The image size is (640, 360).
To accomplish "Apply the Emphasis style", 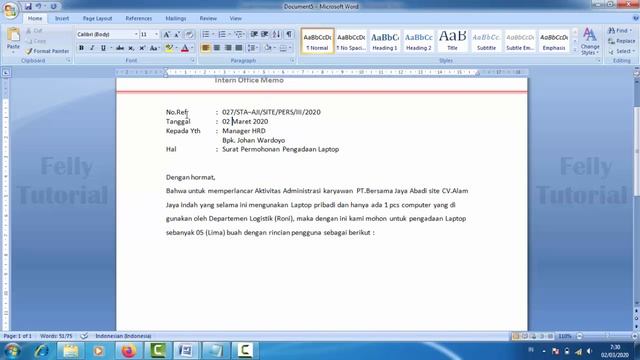I will coord(554,41).
